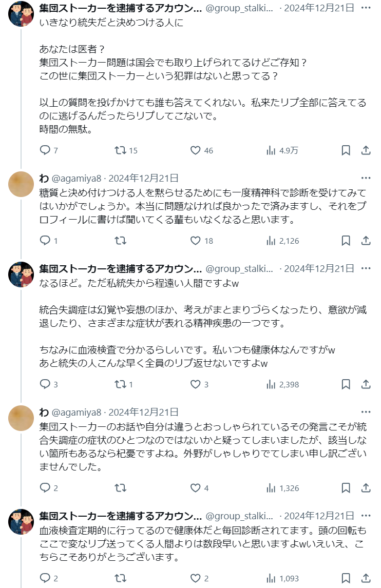Bookmark the first post in the thread
Viewport: 381px width, 588px height.
346,150
